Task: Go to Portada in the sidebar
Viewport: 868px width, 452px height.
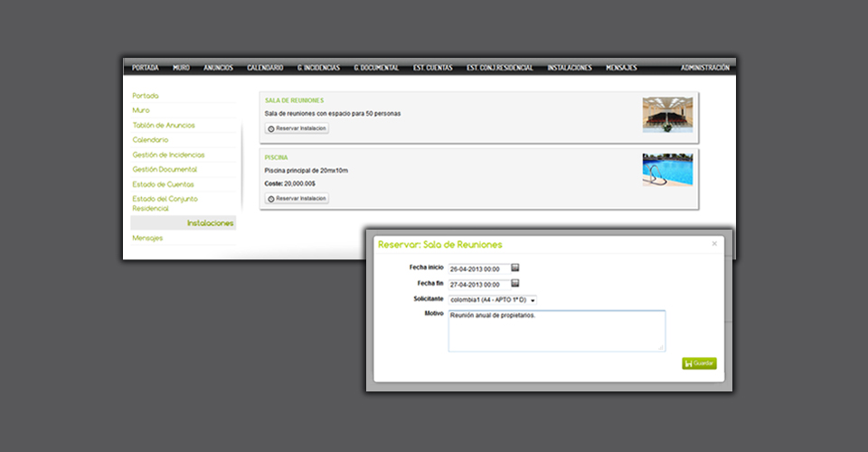Action: click(146, 96)
